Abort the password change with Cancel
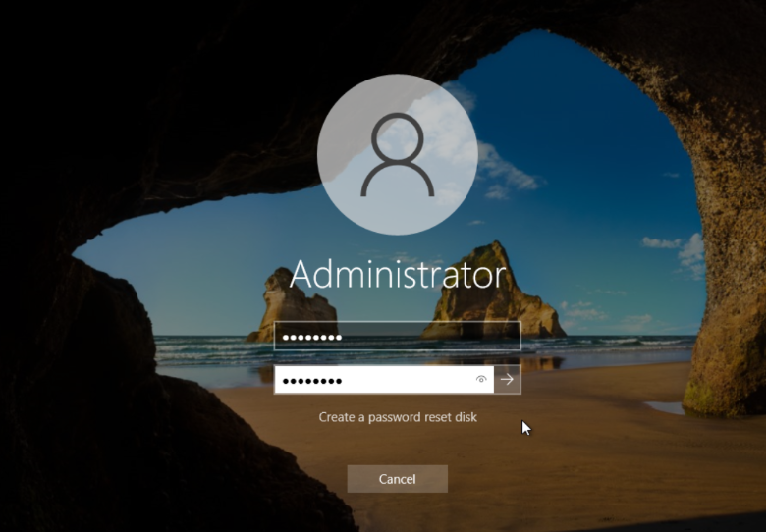The width and height of the screenshot is (767, 532). tap(397, 479)
